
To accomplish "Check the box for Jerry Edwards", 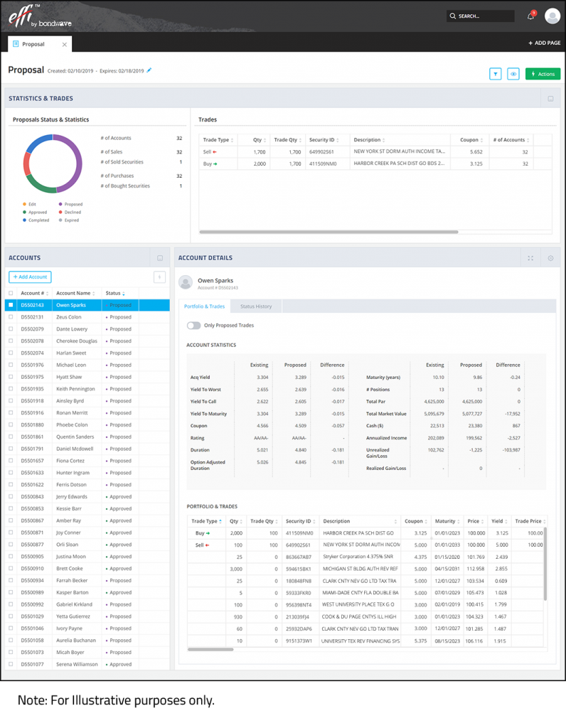I will point(11,497).
